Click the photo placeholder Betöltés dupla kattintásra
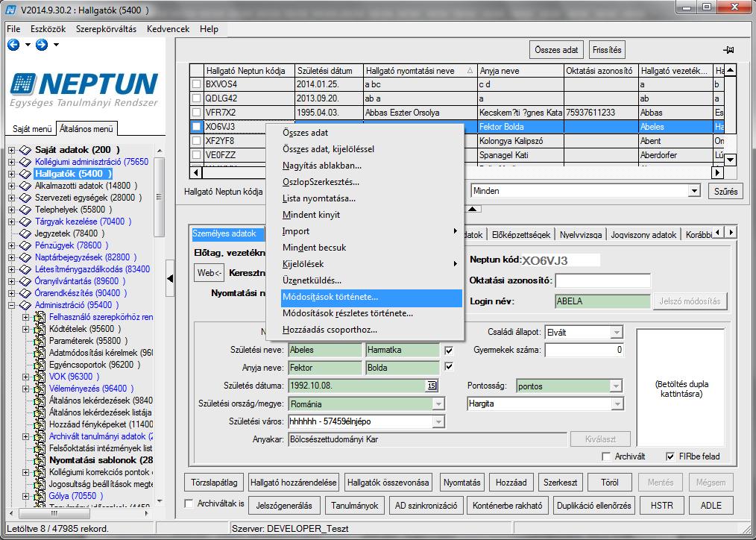The image size is (756, 540). coord(681,388)
